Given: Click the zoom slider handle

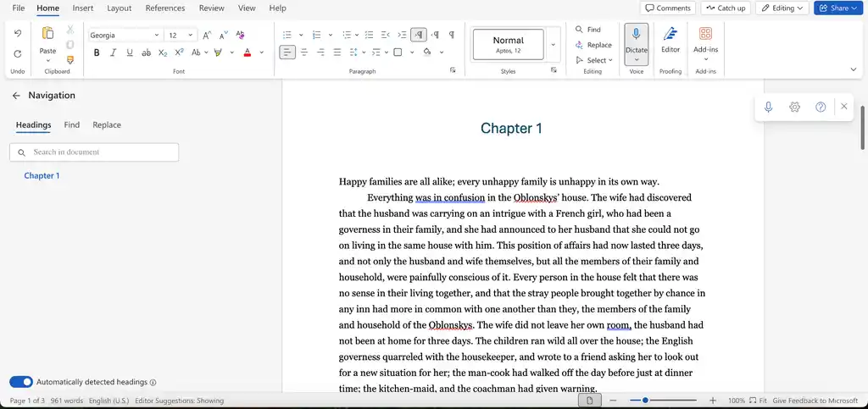Looking at the screenshot, I should [645, 401].
